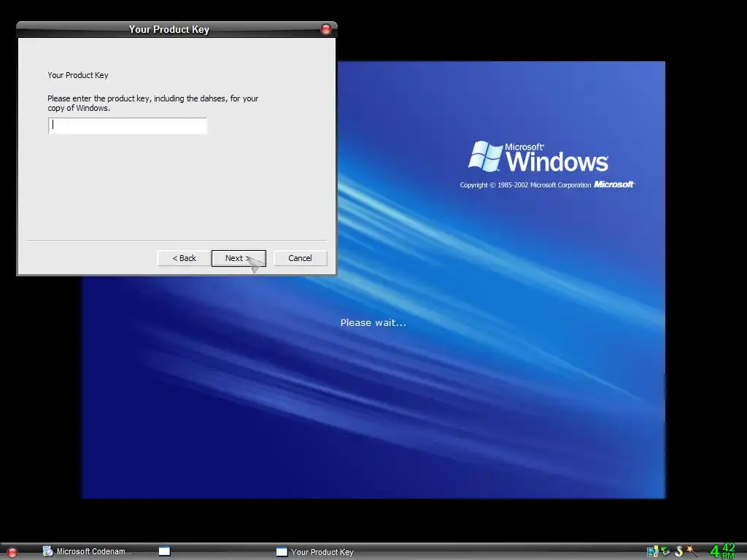Click the green 4:42 PM clock
The height and width of the screenshot is (560, 747).
pyautogui.click(x=723, y=551)
